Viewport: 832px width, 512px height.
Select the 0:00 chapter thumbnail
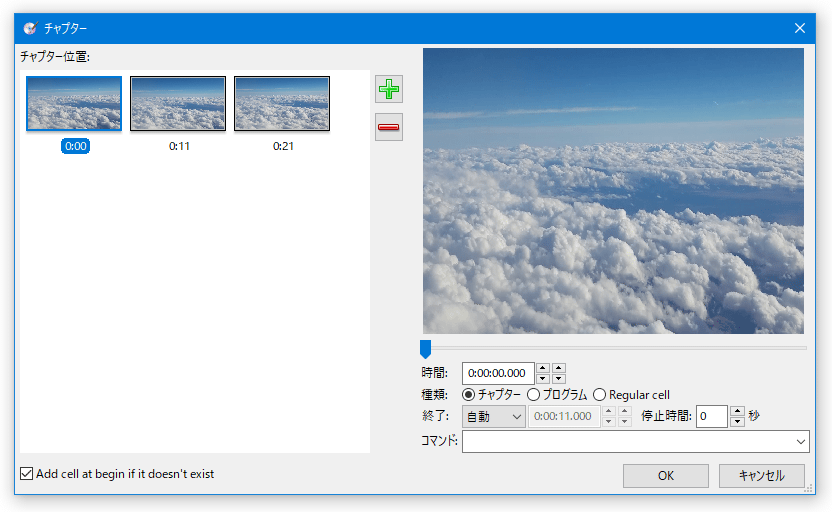pyautogui.click(x=74, y=103)
